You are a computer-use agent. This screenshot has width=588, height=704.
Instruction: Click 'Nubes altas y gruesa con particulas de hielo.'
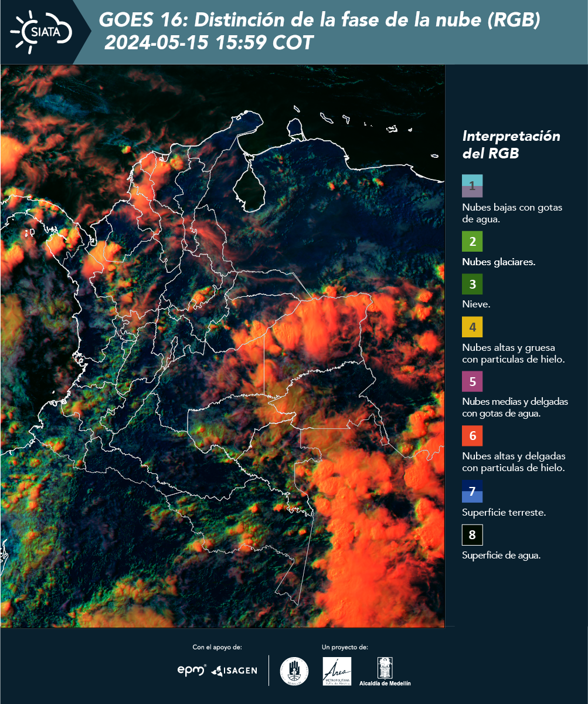pos(514,353)
